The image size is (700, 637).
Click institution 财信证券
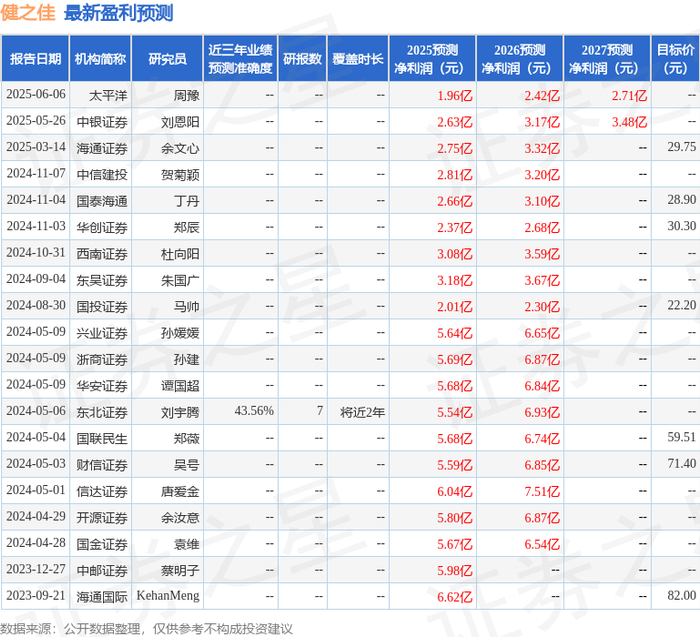(102, 464)
